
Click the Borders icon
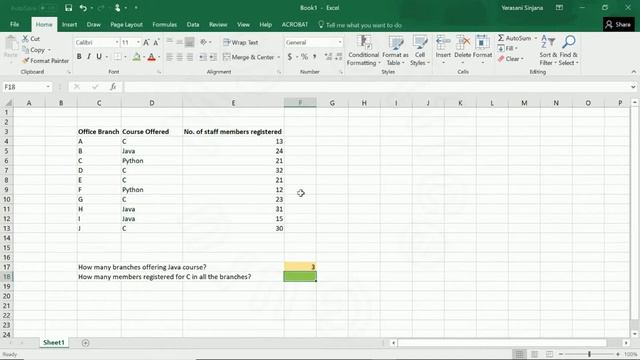pos(118,57)
